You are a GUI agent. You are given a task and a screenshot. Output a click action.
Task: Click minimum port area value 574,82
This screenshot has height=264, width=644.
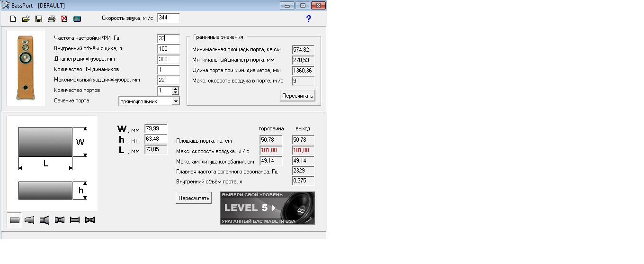coord(304,50)
